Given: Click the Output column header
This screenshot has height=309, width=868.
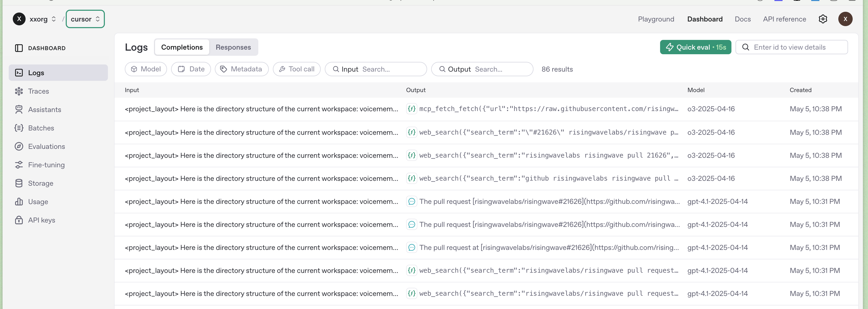Looking at the screenshot, I should 416,90.
